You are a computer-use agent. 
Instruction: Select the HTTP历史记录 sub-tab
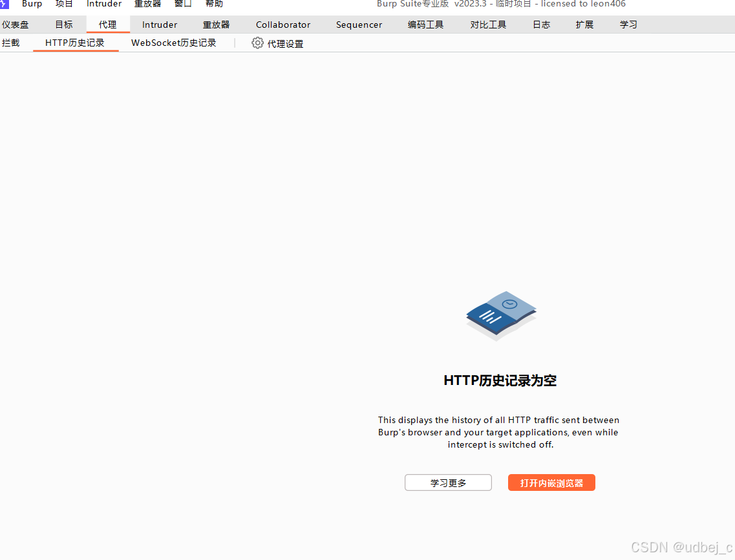(x=75, y=43)
